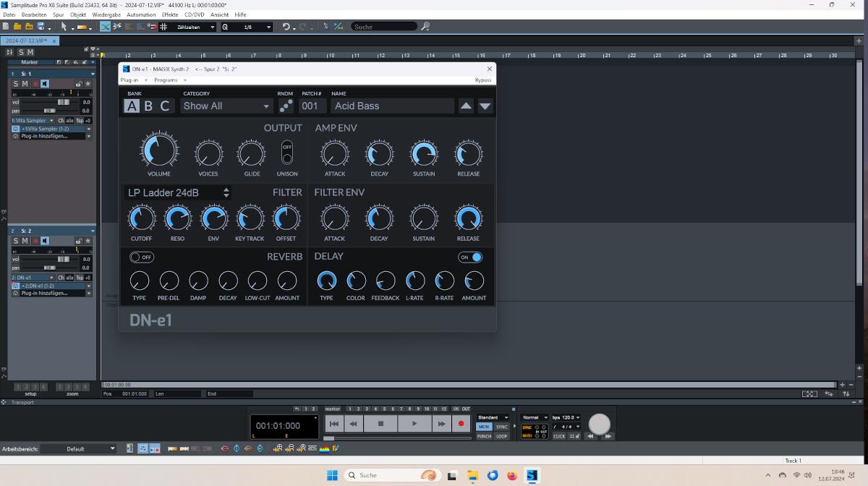This screenshot has width=868, height=486.
Task: Open the Spur menu
Action: point(59,14)
